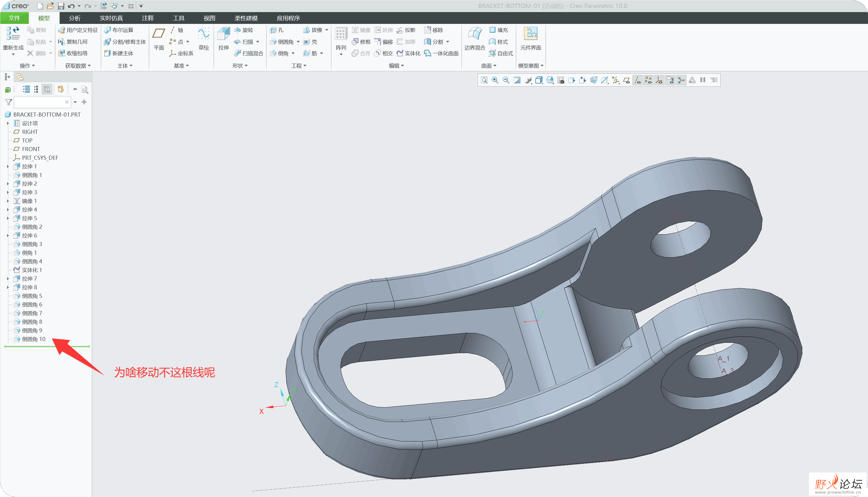Select the 旋转 (Revolve) tool
Image resolution: width=868 pixels, height=497 pixels.
click(x=244, y=30)
